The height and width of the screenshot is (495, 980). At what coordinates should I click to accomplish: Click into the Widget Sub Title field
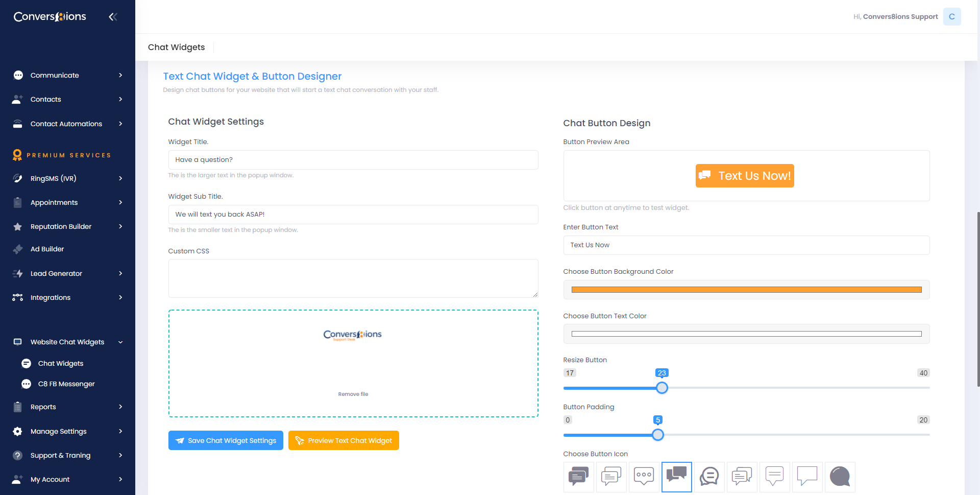point(353,215)
